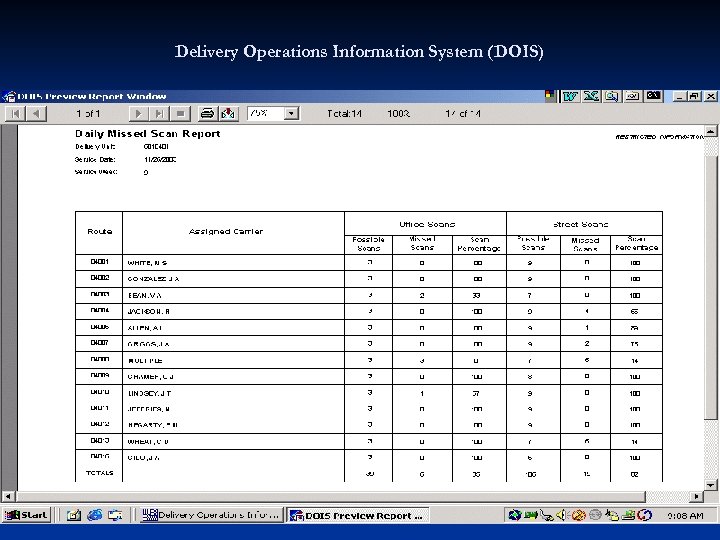
Task: Click the stop loading button
Action: [x=180, y=113]
